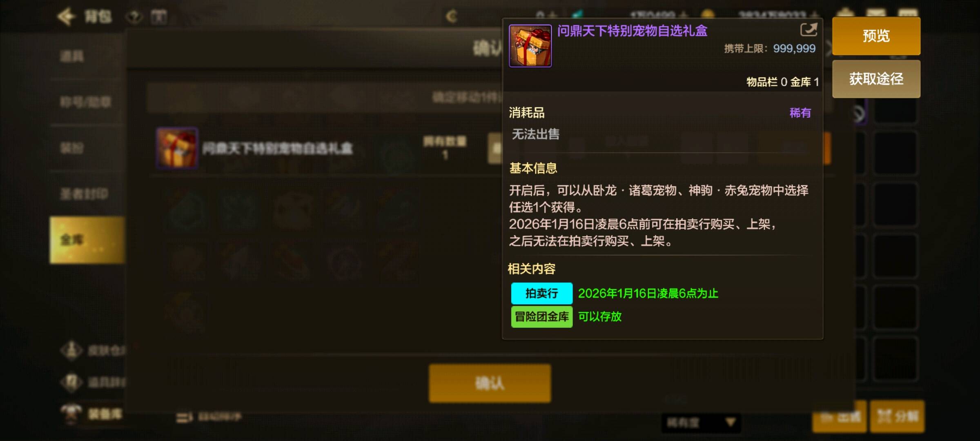Open the 装扮 costume tab

pyautogui.click(x=72, y=148)
